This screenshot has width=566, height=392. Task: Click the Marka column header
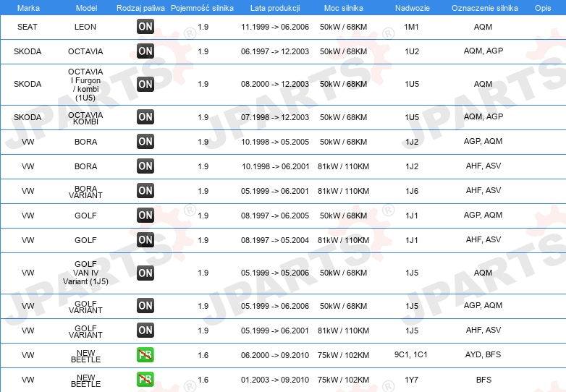click(28, 8)
